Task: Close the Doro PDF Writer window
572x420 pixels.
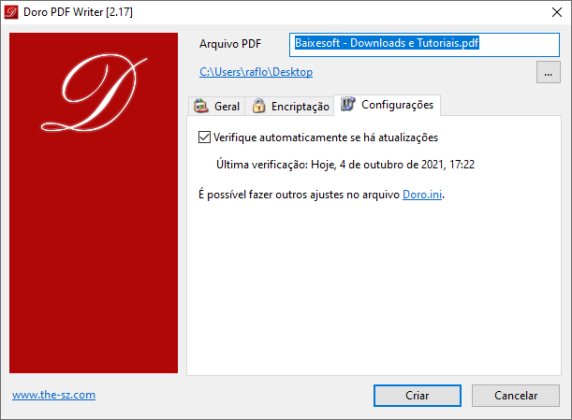Action: point(557,12)
